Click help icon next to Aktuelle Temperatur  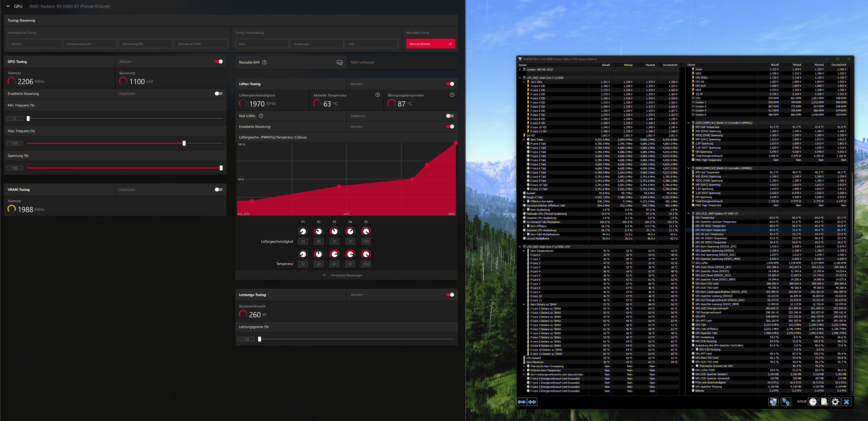(x=377, y=95)
